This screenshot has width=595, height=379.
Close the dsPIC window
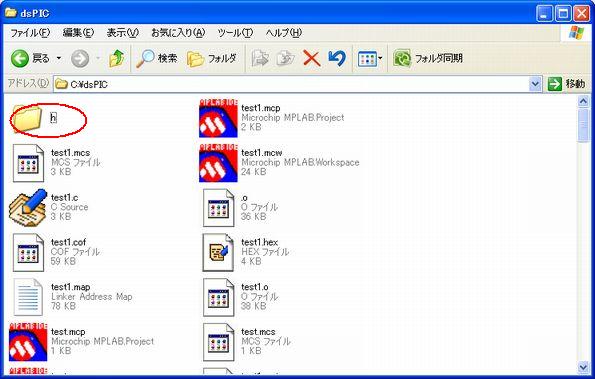581,14
